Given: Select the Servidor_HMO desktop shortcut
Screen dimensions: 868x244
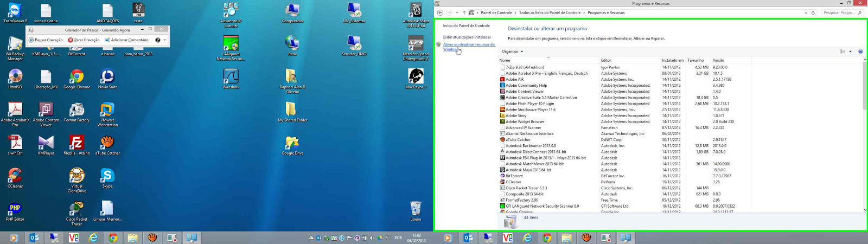Looking at the screenshot, I should coord(354,46).
